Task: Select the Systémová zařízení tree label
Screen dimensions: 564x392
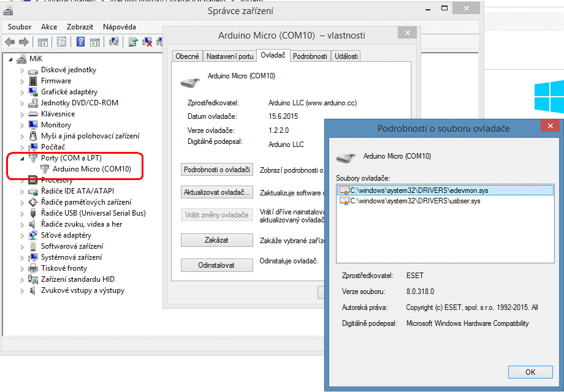Action: pos(71,257)
